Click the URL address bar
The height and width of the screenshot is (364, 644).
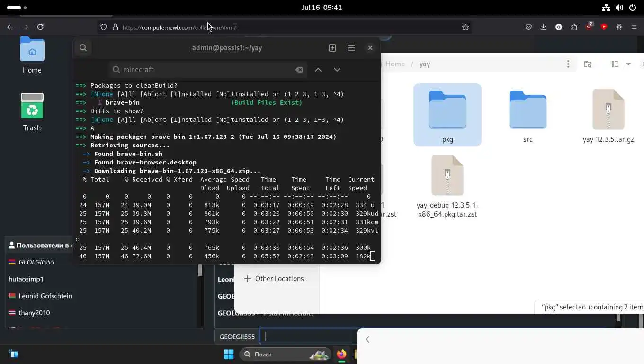point(284,27)
